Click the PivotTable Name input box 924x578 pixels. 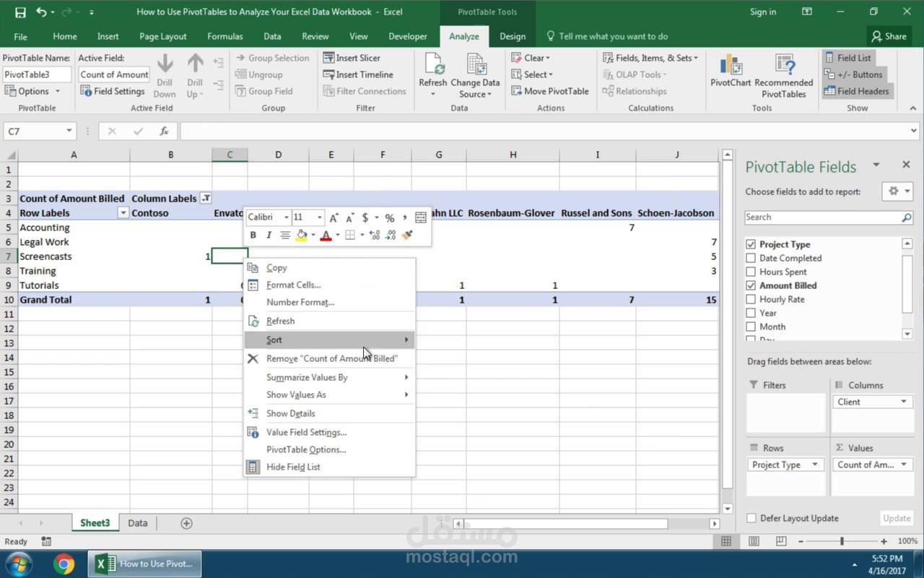37,74
